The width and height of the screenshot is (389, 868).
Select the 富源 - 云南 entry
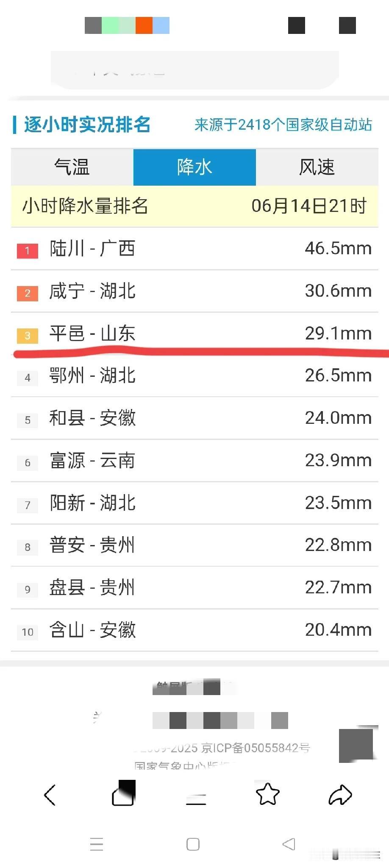pos(194,461)
